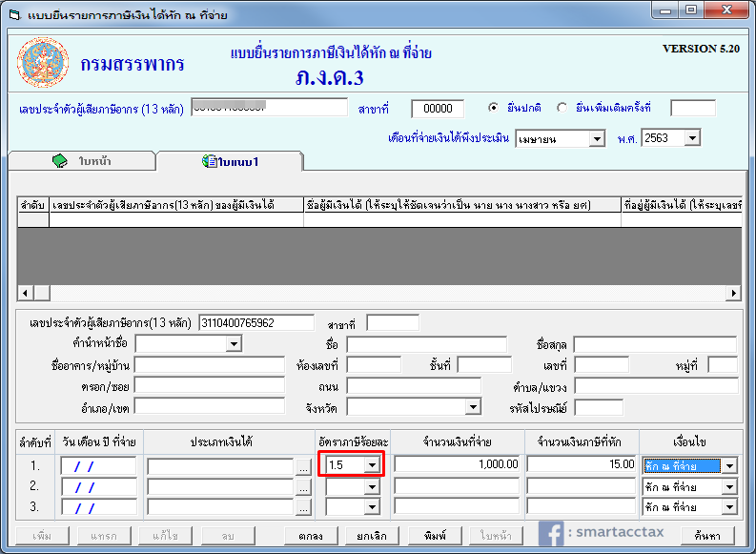Click income type field in row 1
The width and height of the screenshot is (756, 554).
[x=220, y=466]
